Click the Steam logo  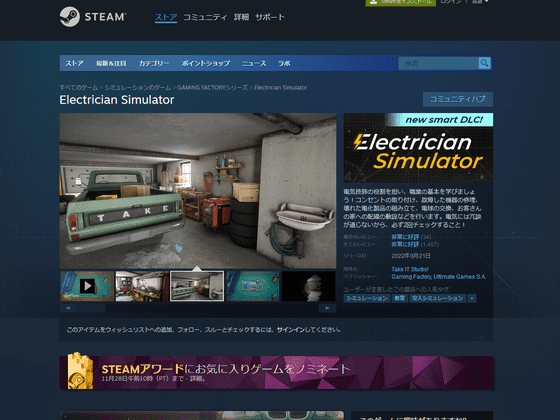pyautogui.click(x=92, y=17)
